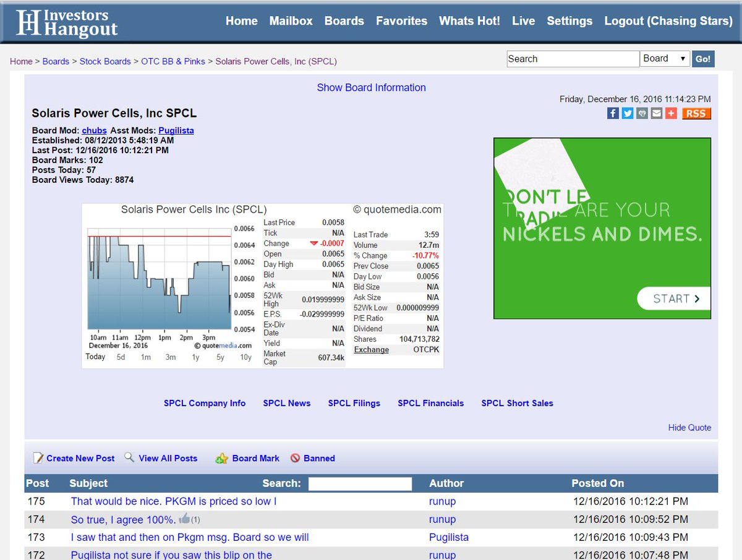Sort posts by Subject column header
This screenshot has width=742, height=560.
point(88,483)
